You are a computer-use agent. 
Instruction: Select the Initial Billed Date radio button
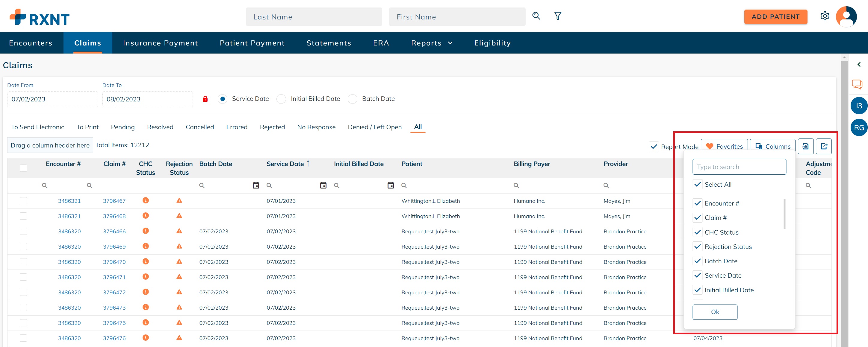pyautogui.click(x=281, y=99)
